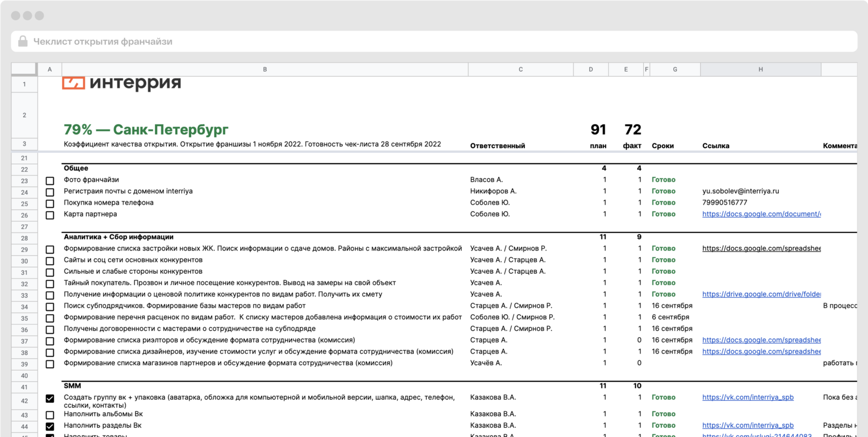Uncheck the Наполнить разделы Вк checkbox
Image resolution: width=868 pixels, height=437 pixels.
(50, 426)
